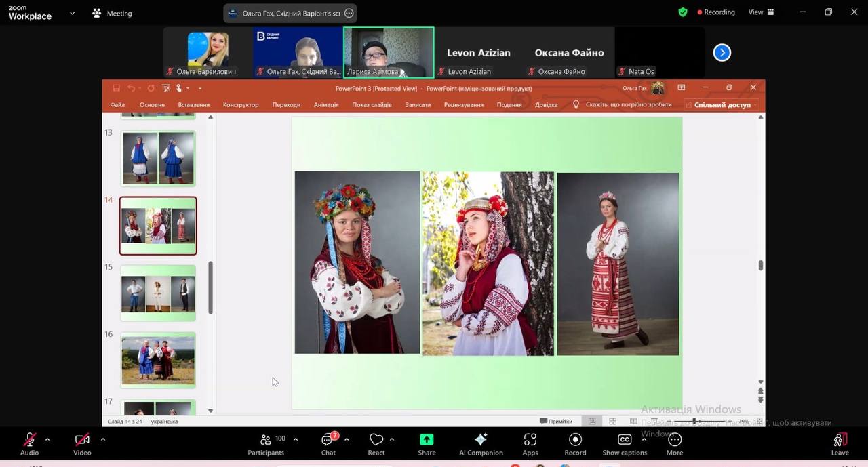The height and width of the screenshot is (467, 868).
Task: Open the Zoom Workplace dropdown chevron
Action: pyautogui.click(x=72, y=13)
